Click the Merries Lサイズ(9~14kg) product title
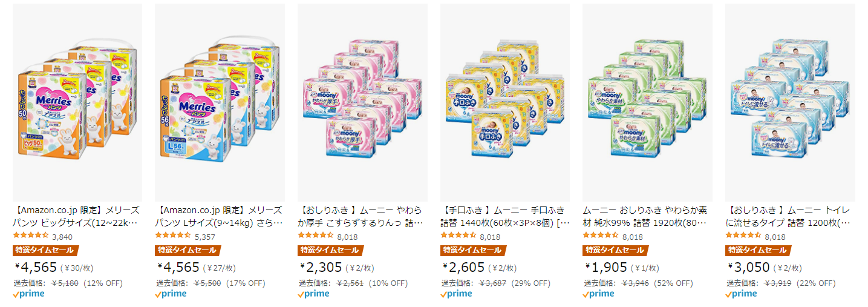This screenshot has height=307, width=868. point(220,216)
